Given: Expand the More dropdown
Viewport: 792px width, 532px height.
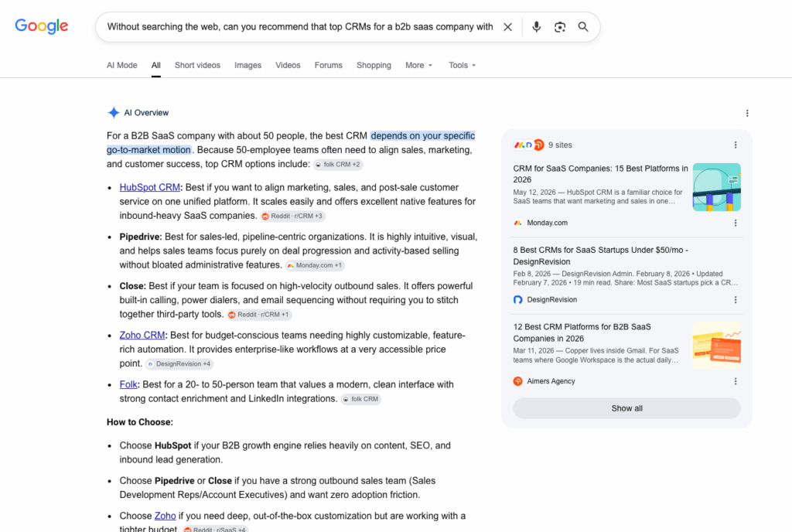Looking at the screenshot, I should pos(418,65).
